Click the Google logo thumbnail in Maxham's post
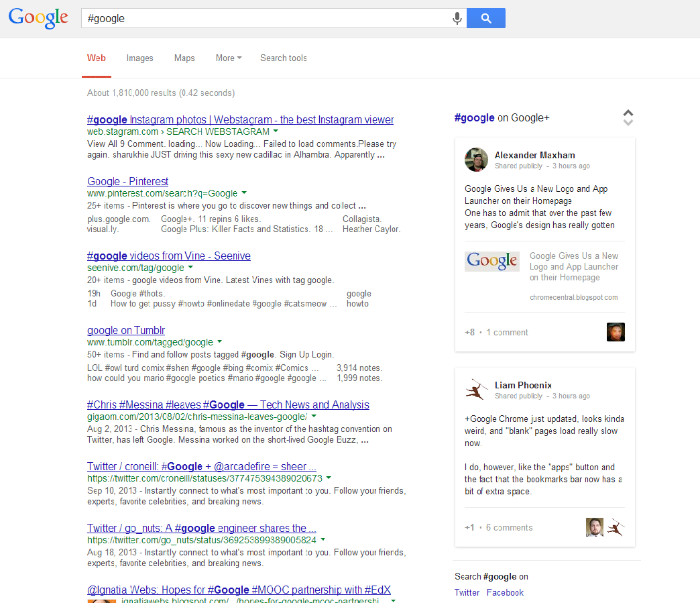Image resolution: width=700 pixels, height=603 pixels. click(x=492, y=261)
